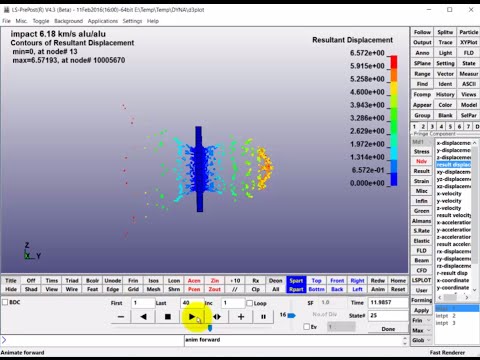Click the Zin zoom-in button
The width and height of the screenshot is (480, 360).
click(215, 281)
